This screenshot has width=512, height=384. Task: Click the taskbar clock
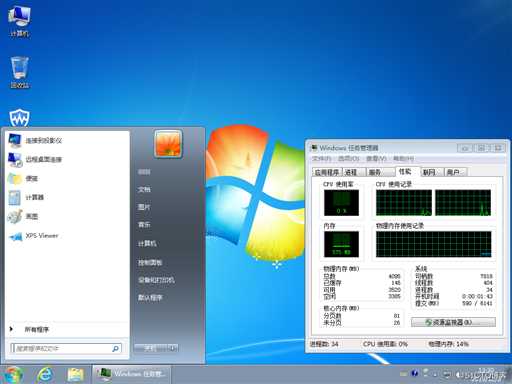click(487, 374)
